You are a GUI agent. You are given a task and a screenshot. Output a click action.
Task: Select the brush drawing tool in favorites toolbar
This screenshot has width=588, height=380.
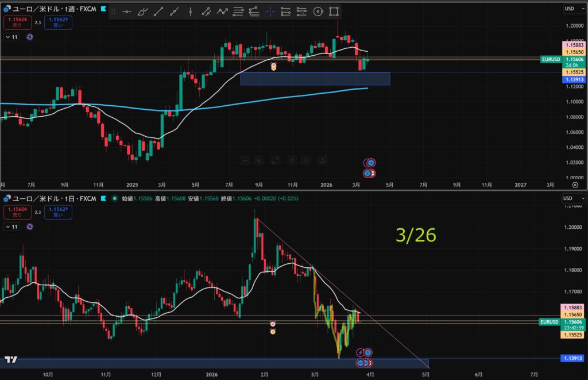click(141, 11)
